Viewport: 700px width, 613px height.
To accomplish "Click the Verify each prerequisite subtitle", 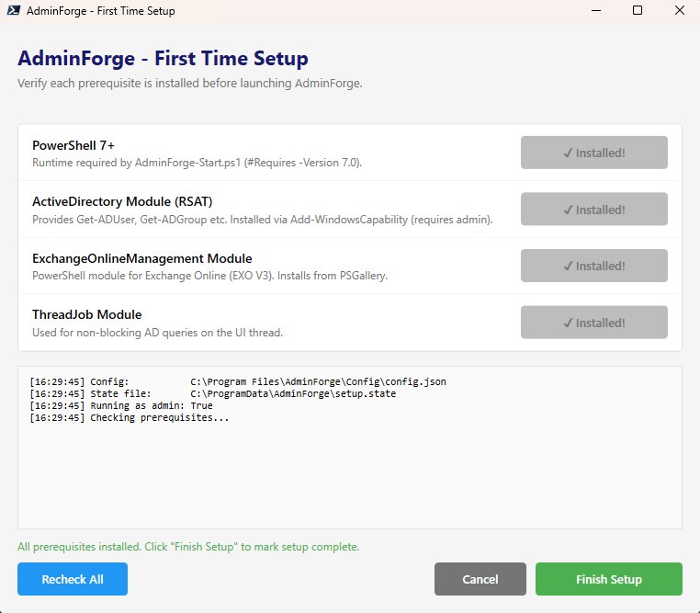I will coord(190,84).
